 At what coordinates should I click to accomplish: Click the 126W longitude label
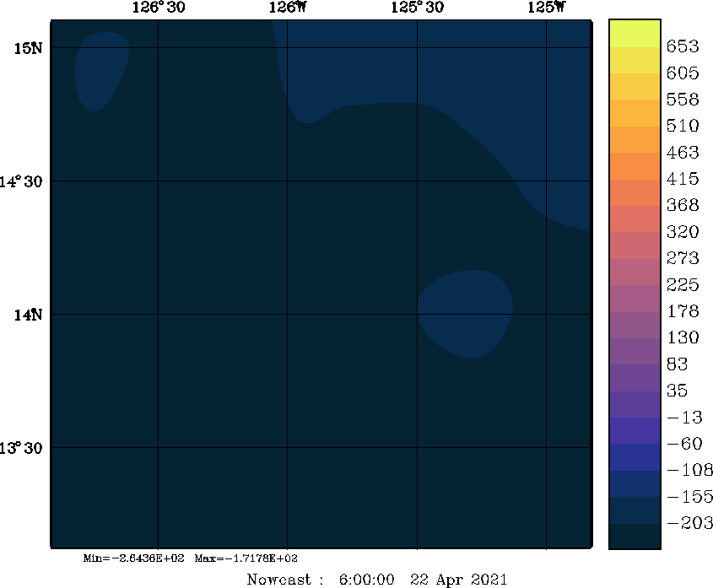(x=288, y=8)
